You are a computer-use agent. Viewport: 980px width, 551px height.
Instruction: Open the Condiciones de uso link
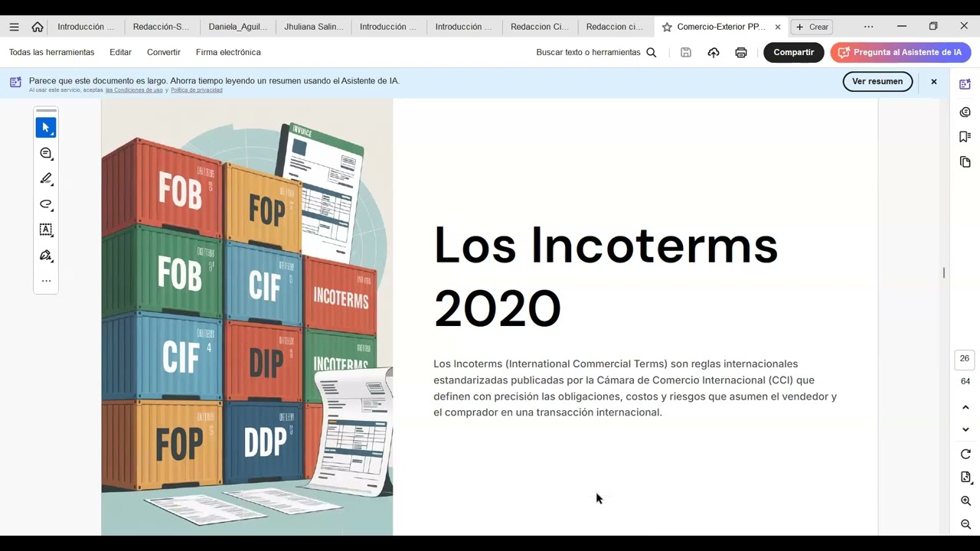point(134,90)
